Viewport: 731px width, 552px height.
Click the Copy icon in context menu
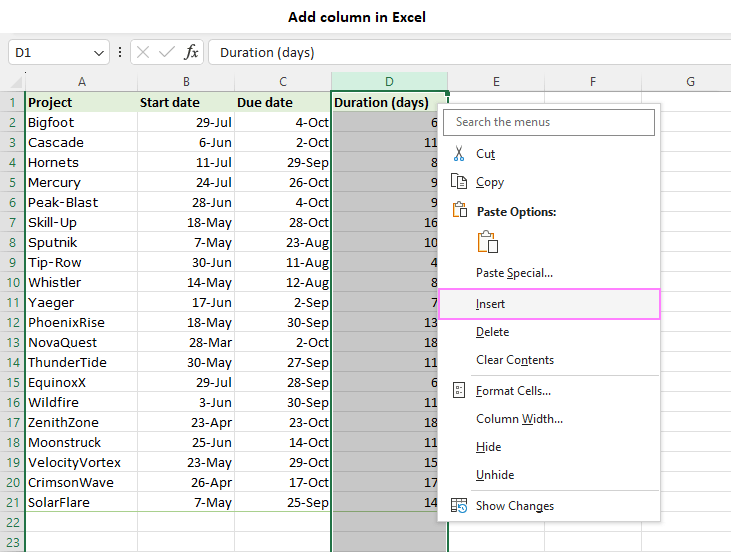[459, 182]
